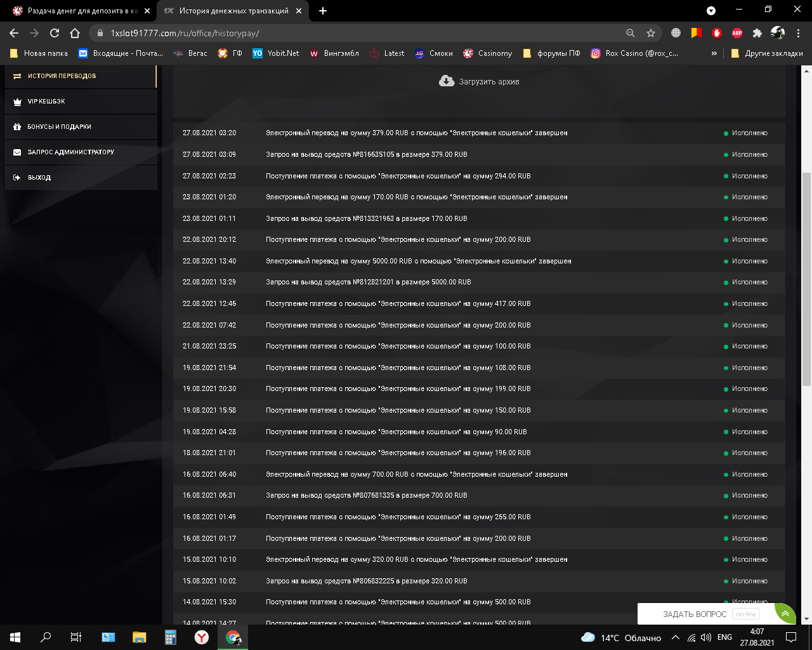
Task: Expand the chat widget green arrow
Action: pyautogui.click(x=785, y=614)
